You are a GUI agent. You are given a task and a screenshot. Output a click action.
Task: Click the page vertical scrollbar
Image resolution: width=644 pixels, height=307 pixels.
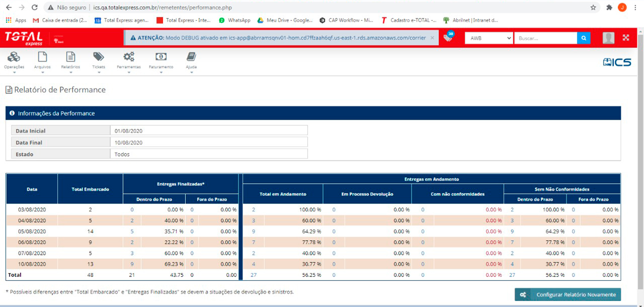click(640, 161)
